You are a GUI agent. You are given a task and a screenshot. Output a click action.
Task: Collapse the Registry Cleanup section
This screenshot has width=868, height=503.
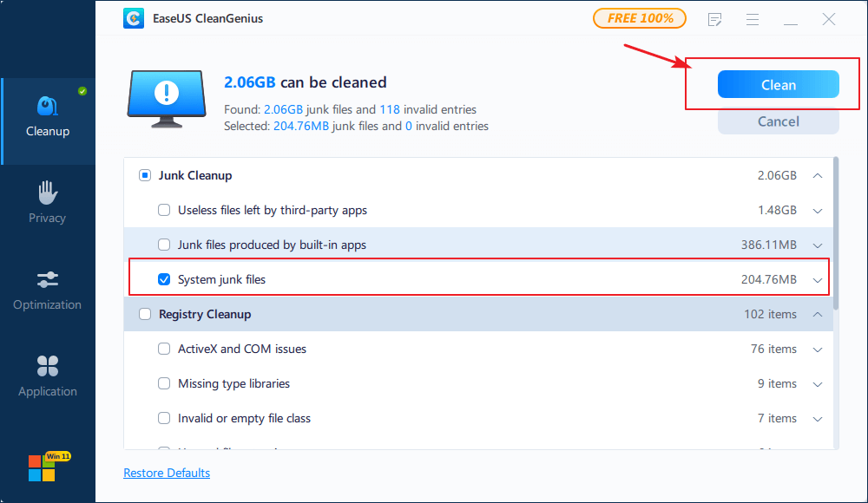[x=817, y=314]
